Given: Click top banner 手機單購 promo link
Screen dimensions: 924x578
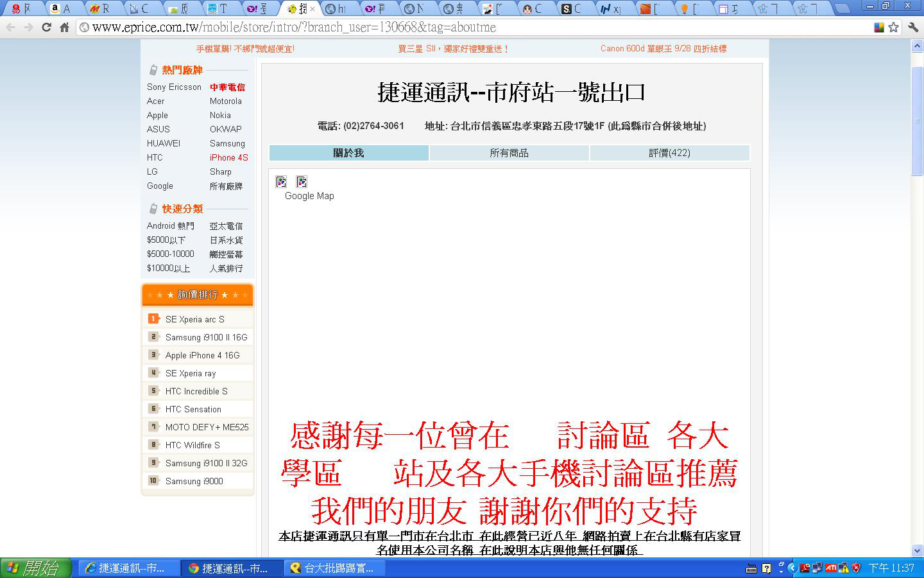Looking at the screenshot, I should point(245,48).
